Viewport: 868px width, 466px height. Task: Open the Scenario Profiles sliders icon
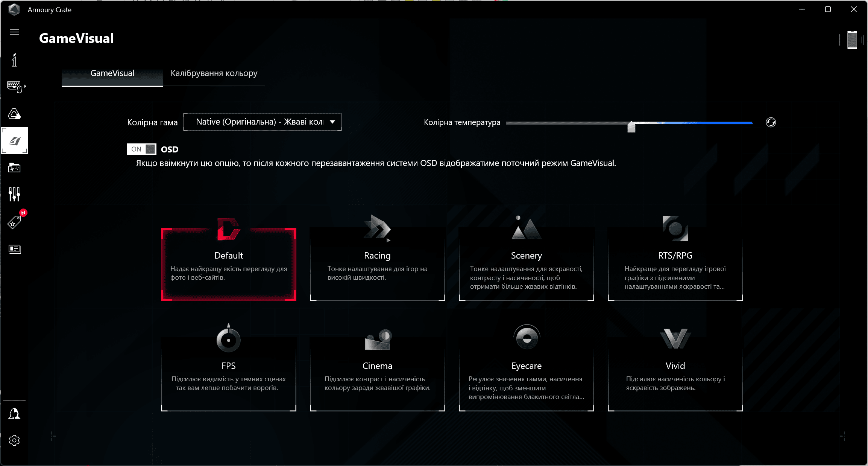[x=14, y=194]
